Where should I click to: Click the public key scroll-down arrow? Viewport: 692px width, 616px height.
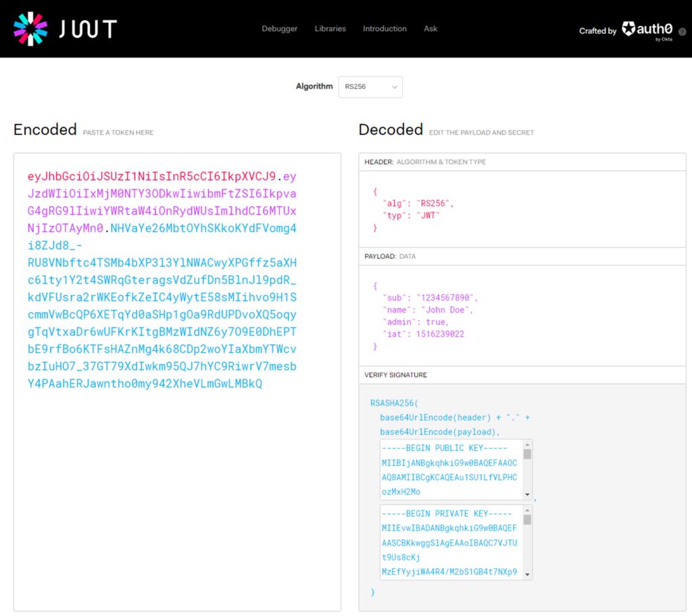coord(528,495)
